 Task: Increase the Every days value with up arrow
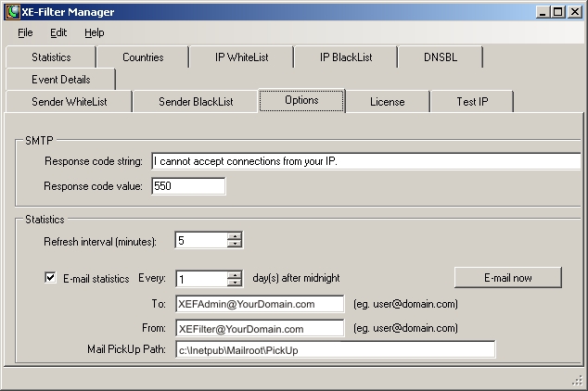(x=235, y=275)
